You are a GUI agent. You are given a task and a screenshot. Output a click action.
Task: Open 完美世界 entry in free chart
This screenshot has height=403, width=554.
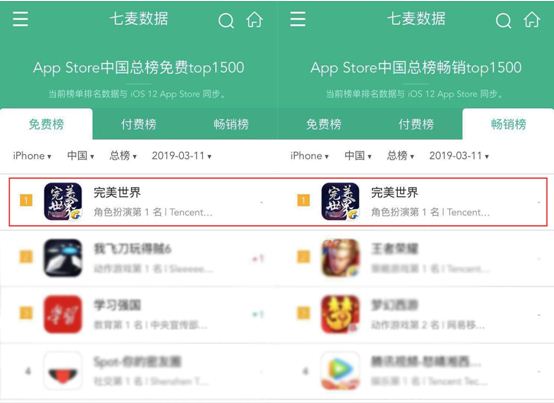coord(143,202)
